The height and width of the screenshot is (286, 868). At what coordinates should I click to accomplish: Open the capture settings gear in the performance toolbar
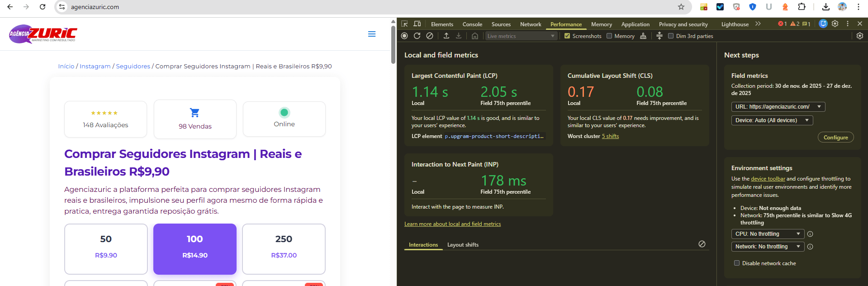[x=860, y=36]
